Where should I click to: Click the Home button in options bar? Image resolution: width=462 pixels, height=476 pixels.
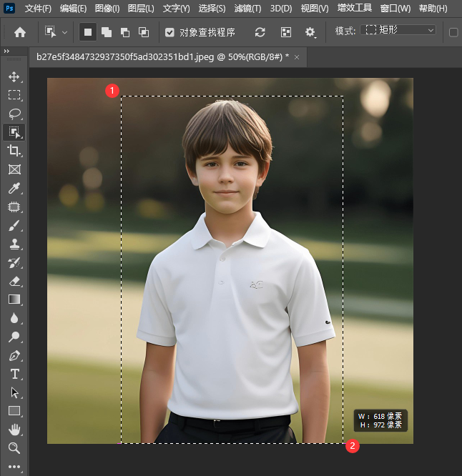pyautogui.click(x=20, y=32)
